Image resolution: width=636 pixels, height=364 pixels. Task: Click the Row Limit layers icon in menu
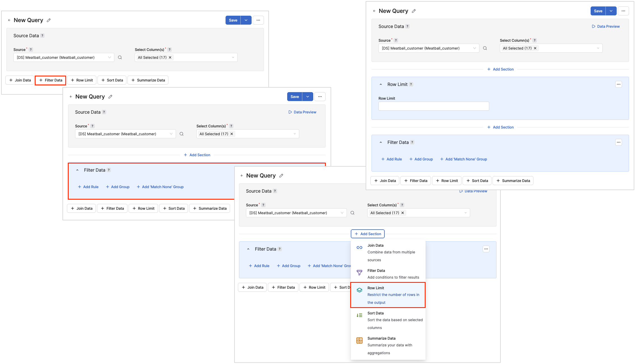359,290
